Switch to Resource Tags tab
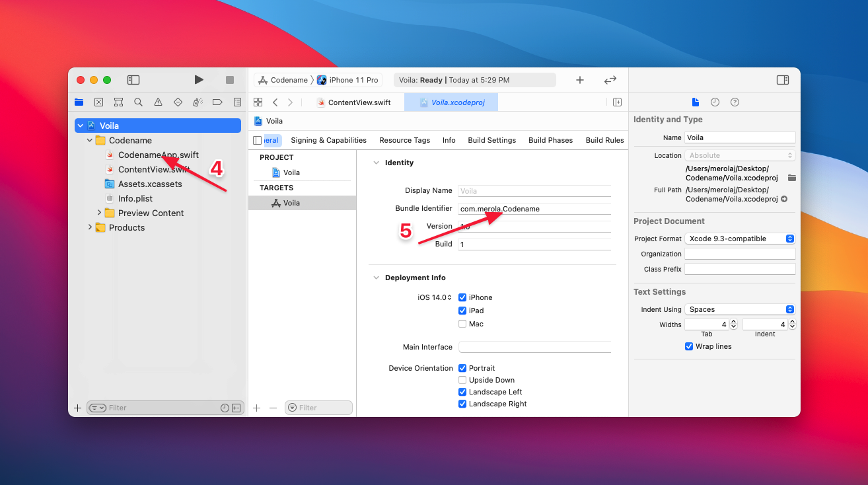This screenshot has width=868, height=485. 404,140
